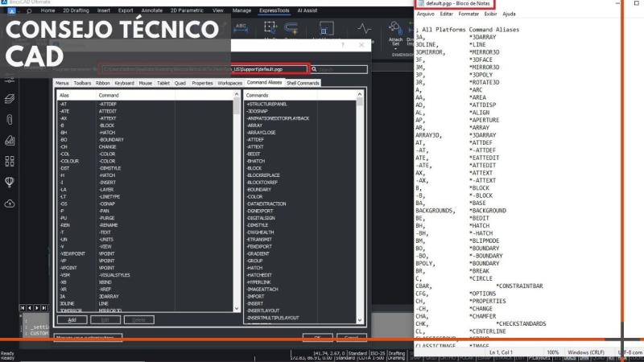This screenshot has height=362, width=644.
Task: Open the Layers panel icon in left sidebar
Action: (10, 98)
